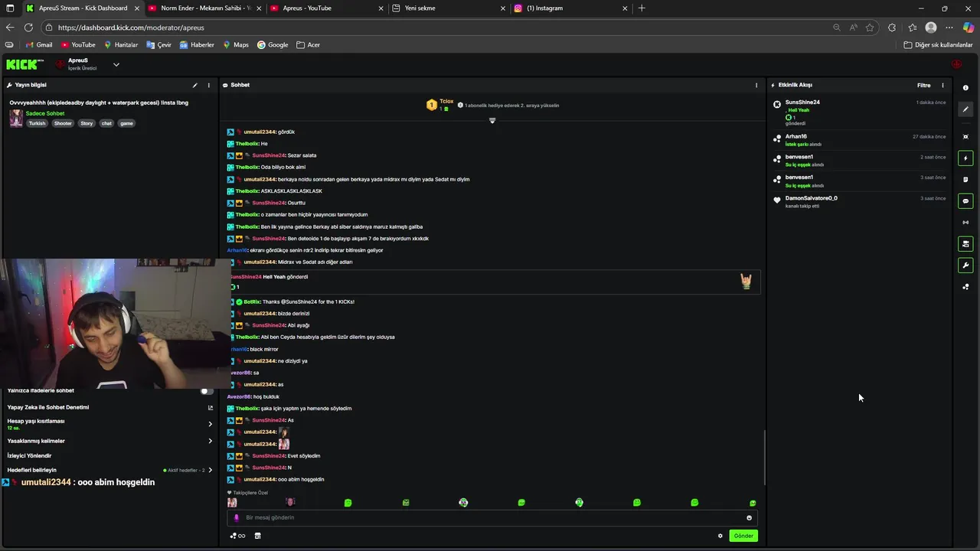980x551 pixels.
Task: Open Gmail bookmark
Action: click(x=38, y=45)
